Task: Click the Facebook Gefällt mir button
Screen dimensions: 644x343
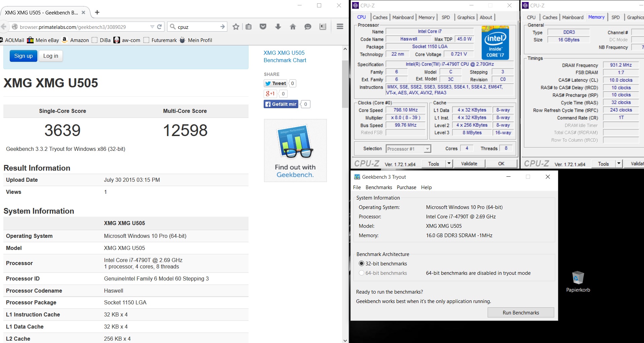Action: point(281,104)
